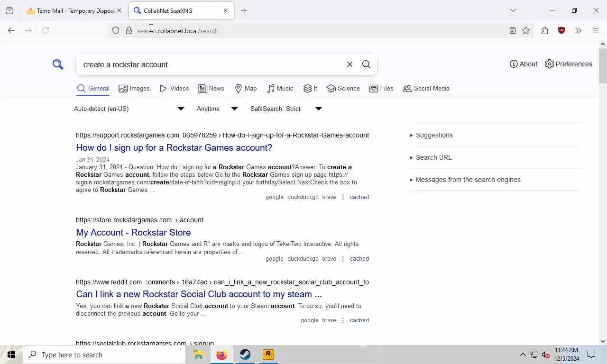Open cached version of the Reddit result
This screenshot has height=364, width=607.
(x=359, y=320)
